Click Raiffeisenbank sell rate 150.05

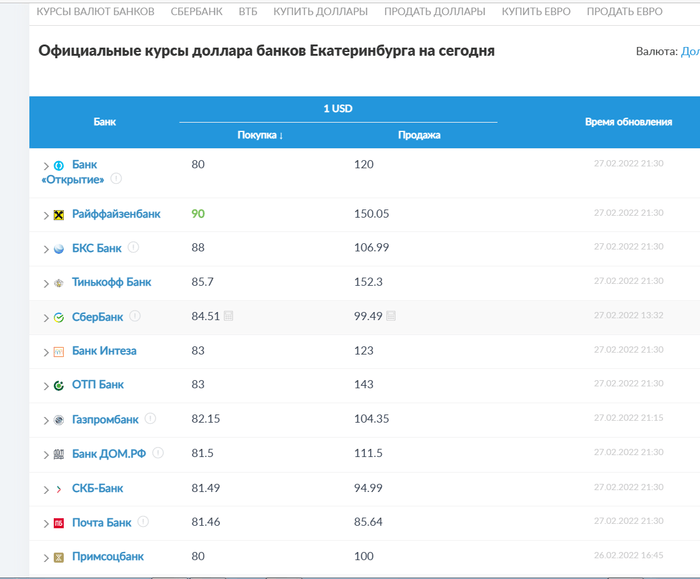point(371,214)
